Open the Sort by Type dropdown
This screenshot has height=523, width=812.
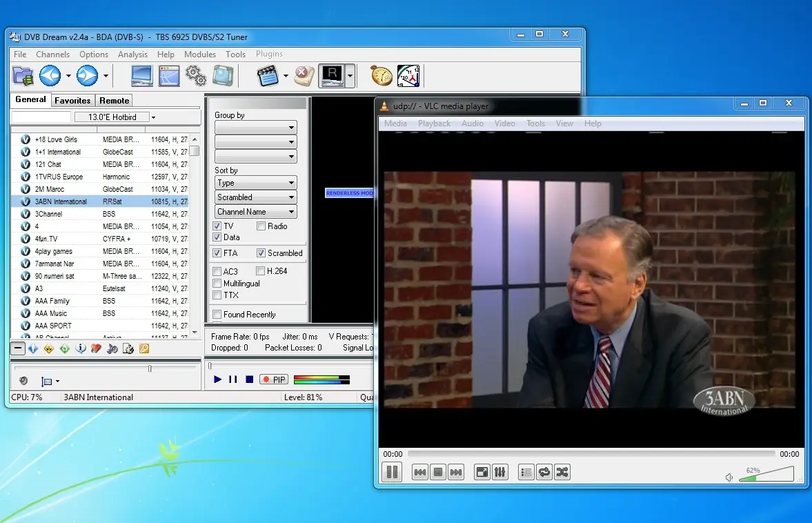[256, 183]
